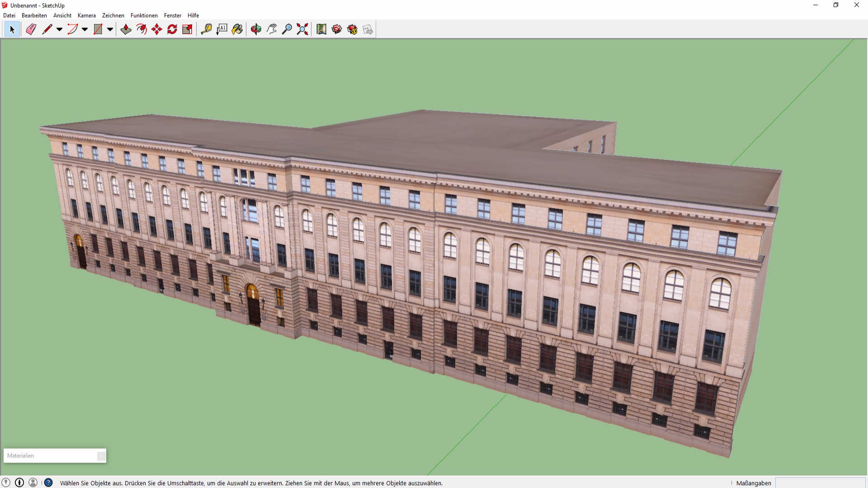The image size is (868, 488).
Task: Open the Kamera menu
Action: pyautogui.click(x=86, y=15)
